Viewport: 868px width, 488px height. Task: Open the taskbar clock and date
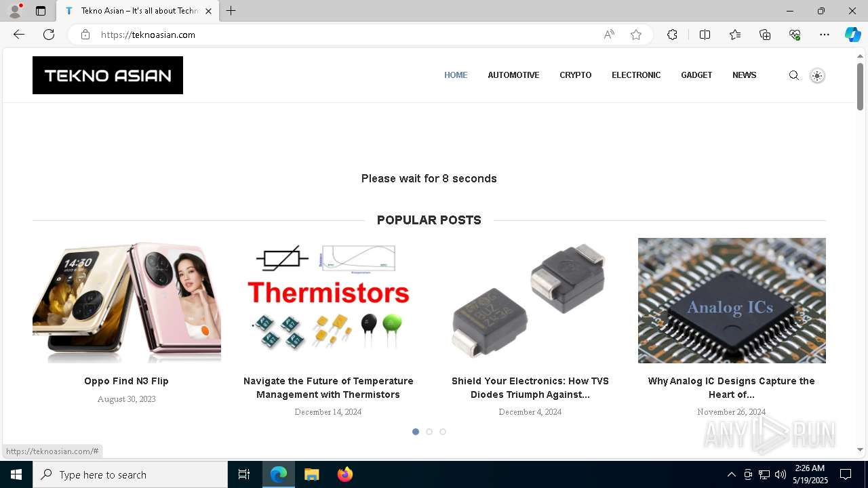(811, 474)
